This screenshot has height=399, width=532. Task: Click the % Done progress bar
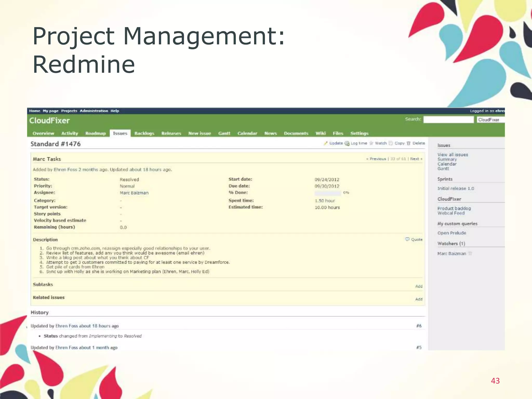click(328, 193)
